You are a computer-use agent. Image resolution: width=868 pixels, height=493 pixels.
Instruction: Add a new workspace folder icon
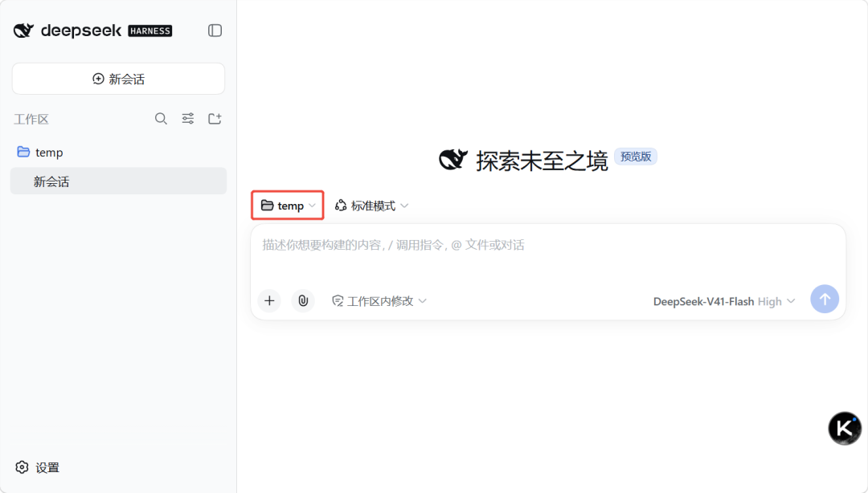pyautogui.click(x=215, y=118)
